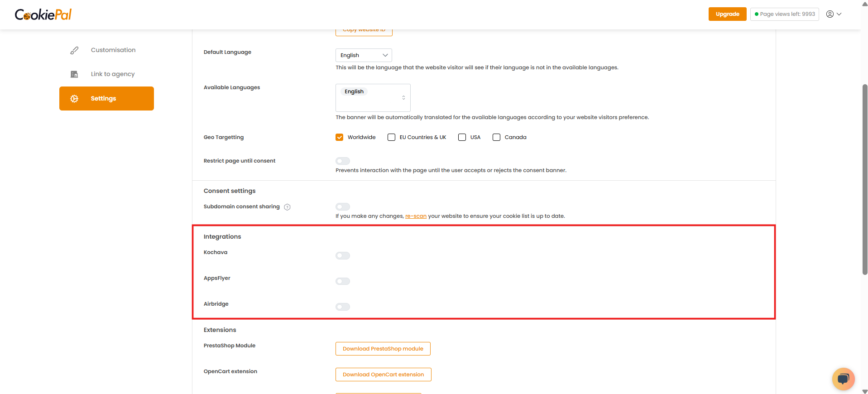Go to the Customisation menu item
The width and height of the screenshot is (868, 394).
coord(113,50)
